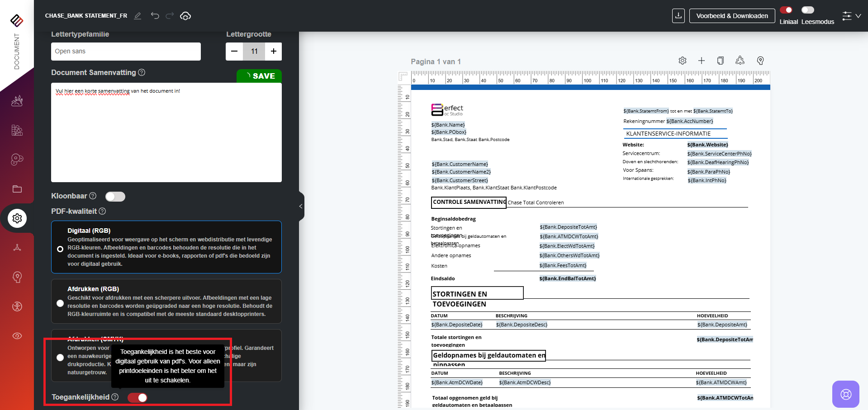Turn off the Liniaal toggle

pos(786,10)
